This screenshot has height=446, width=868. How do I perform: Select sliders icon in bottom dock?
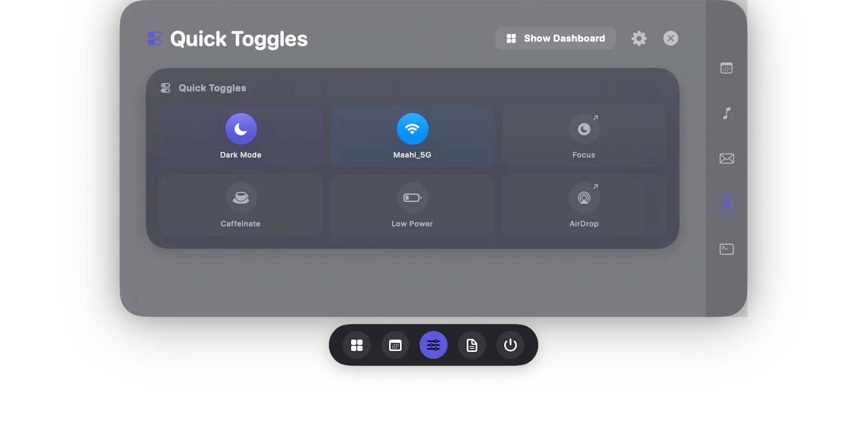click(x=433, y=345)
